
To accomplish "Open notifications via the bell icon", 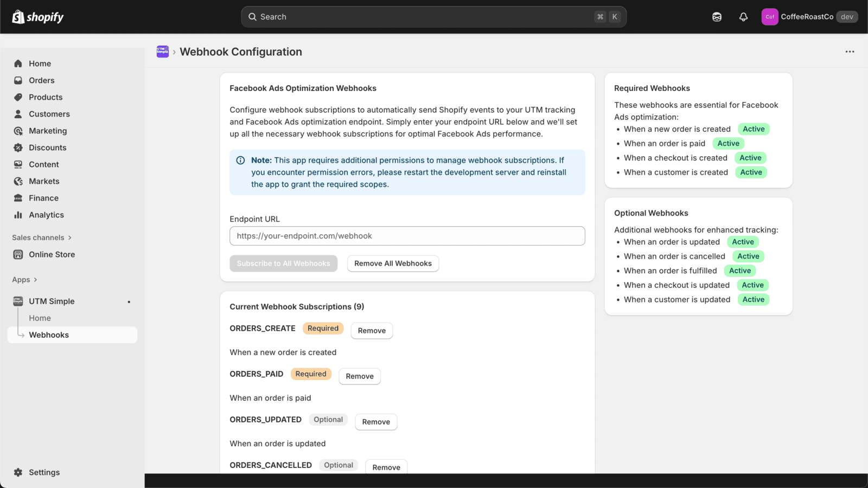I will pos(743,17).
